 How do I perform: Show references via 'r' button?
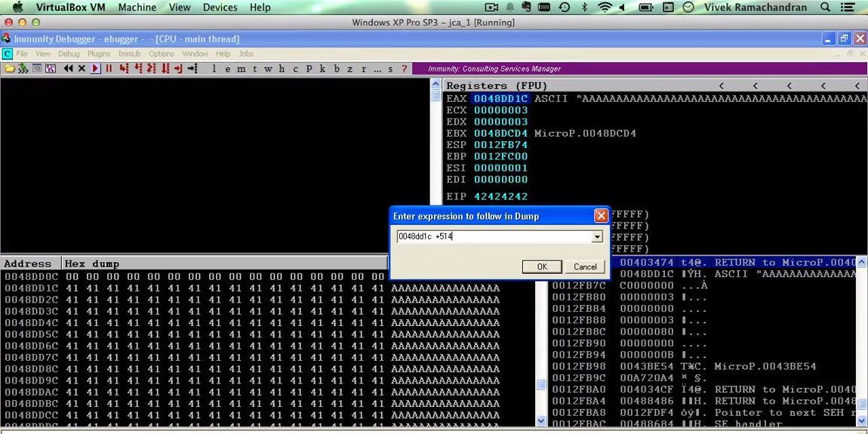(363, 69)
